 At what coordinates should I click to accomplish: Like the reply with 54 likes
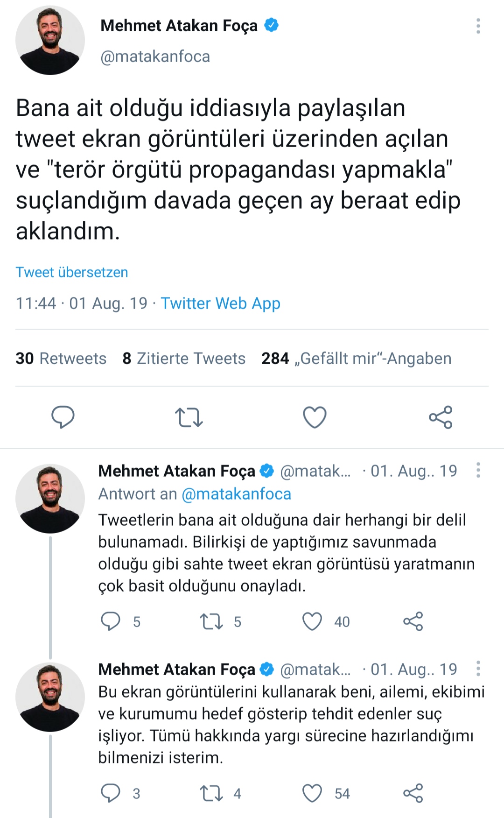click(312, 793)
